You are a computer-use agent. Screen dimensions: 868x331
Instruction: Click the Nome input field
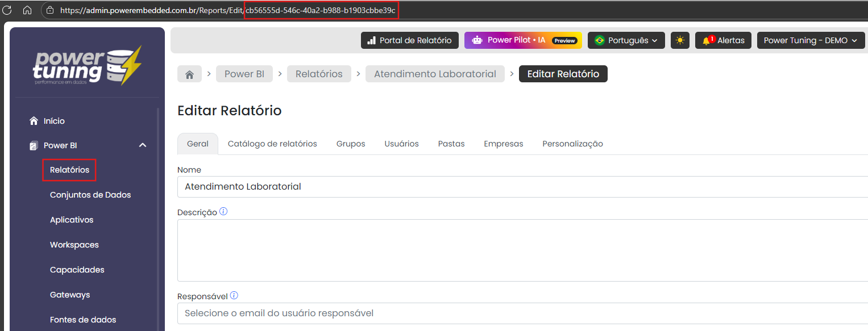point(512,186)
